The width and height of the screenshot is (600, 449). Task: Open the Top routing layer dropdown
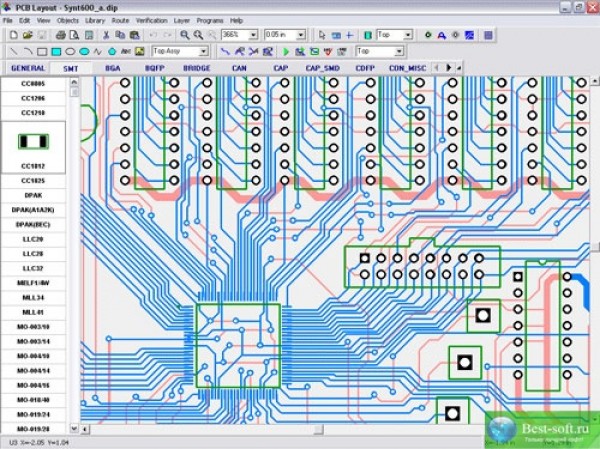(x=399, y=51)
